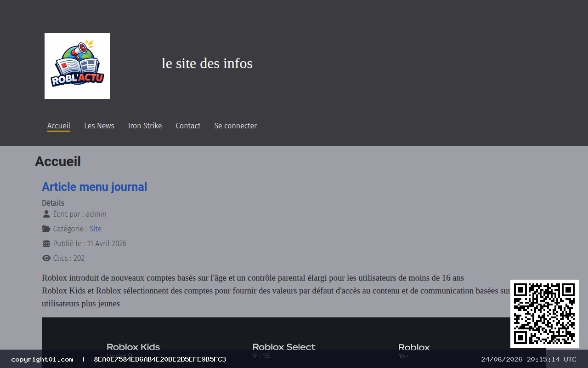Viewport: 588px width, 368px height.
Task: Open the Accueil menu item
Action: point(59,126)
